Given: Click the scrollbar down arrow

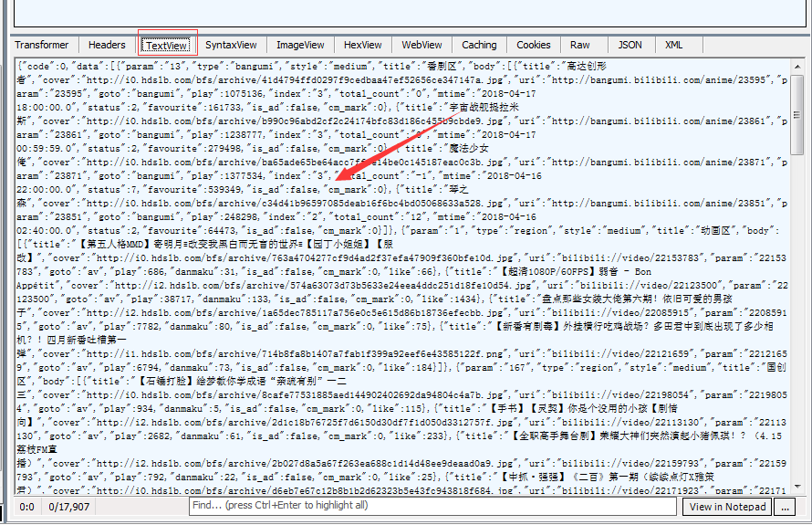Looking at the screenshot, I should coord(797,486).
